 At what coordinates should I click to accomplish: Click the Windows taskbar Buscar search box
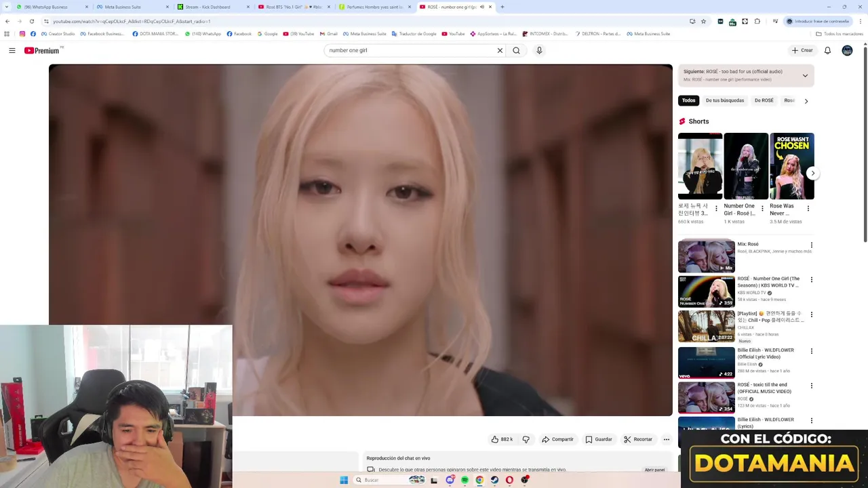[x=390, y=480]
